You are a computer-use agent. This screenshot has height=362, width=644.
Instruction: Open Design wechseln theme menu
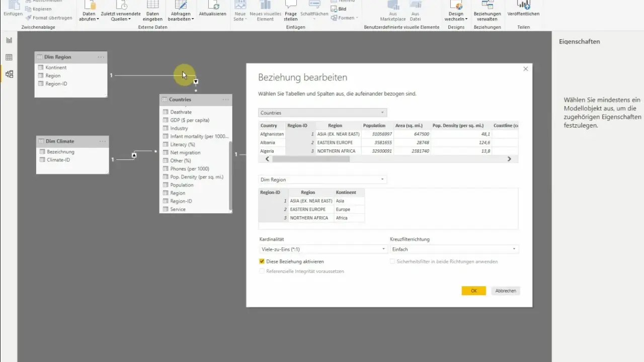[x=456, y=11]
